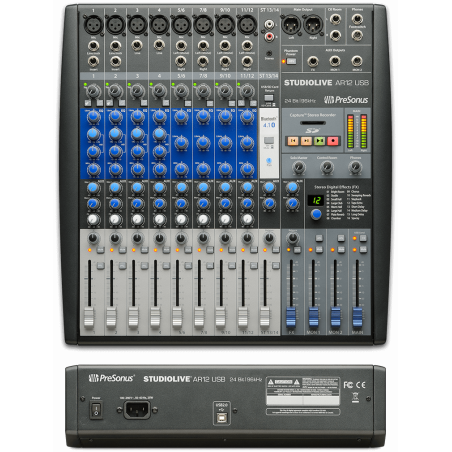Click the channel 1 Insert jack
Screen dimensions: 452x452
pos(93,62)
